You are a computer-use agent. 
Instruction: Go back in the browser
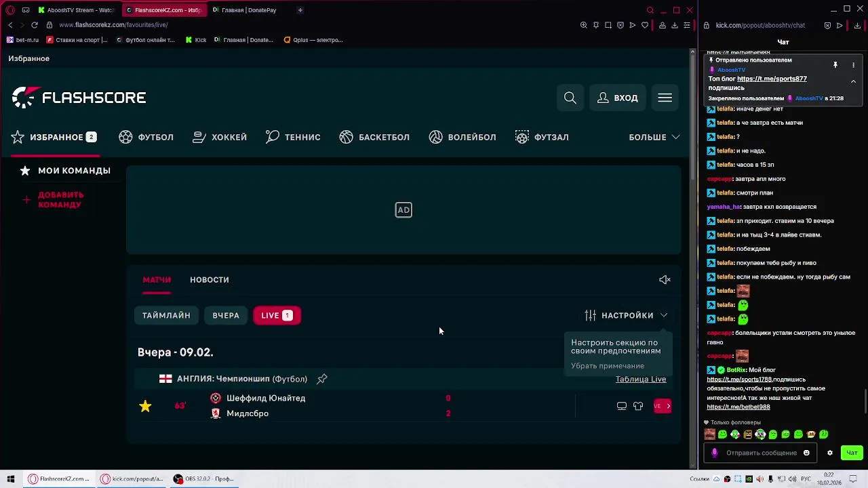tap(10, 25)
